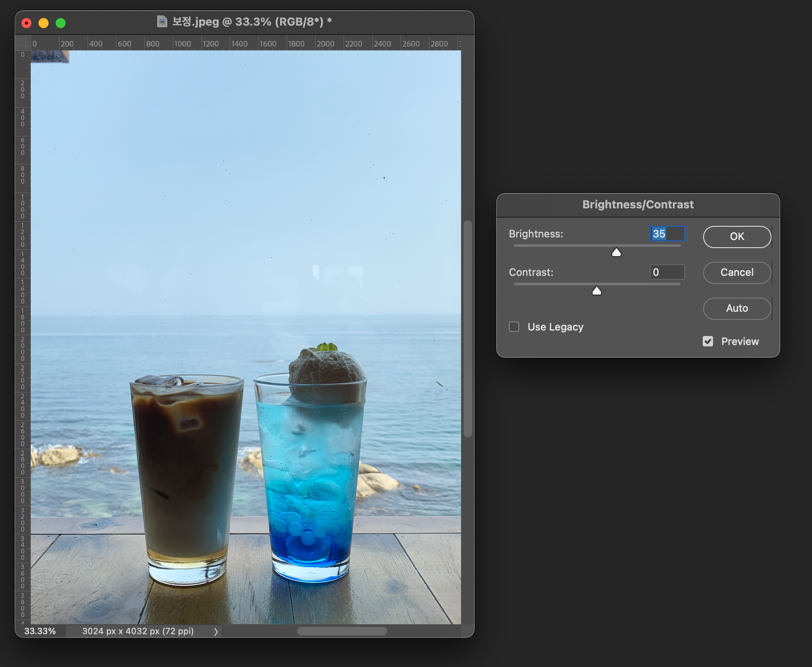The image size is (812, 667).
Task: Click the Brightness slider handle
Action: [616, 252]
